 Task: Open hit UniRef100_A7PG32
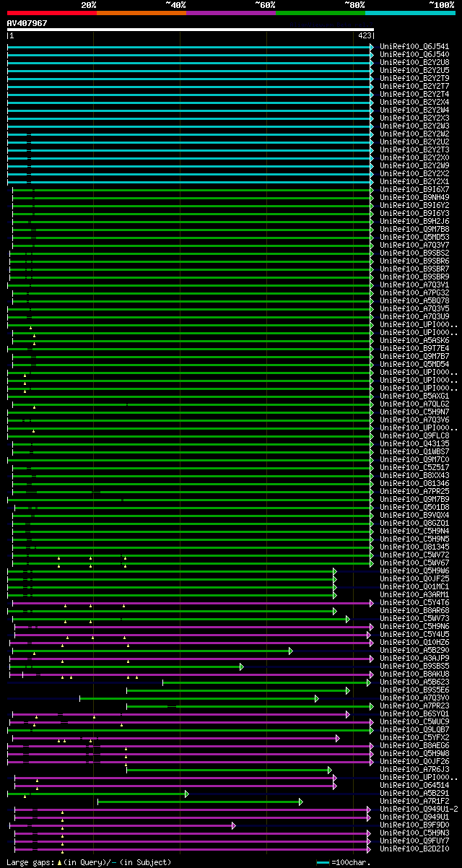[x=415, y=292]
